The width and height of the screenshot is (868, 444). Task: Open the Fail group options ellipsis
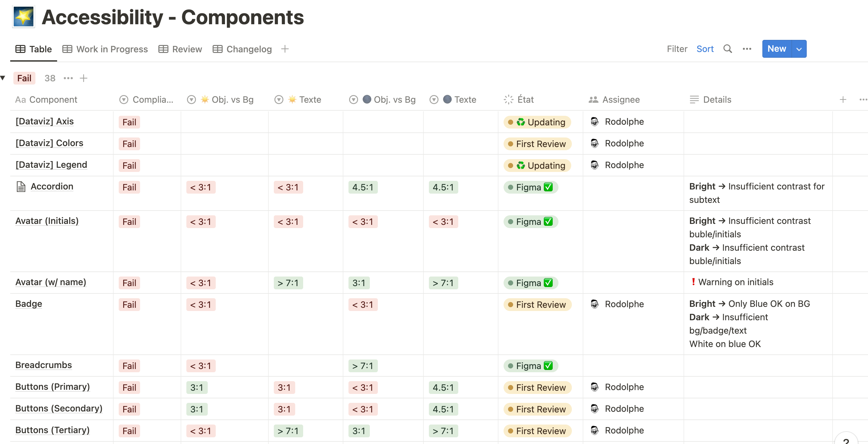(68, 78)
